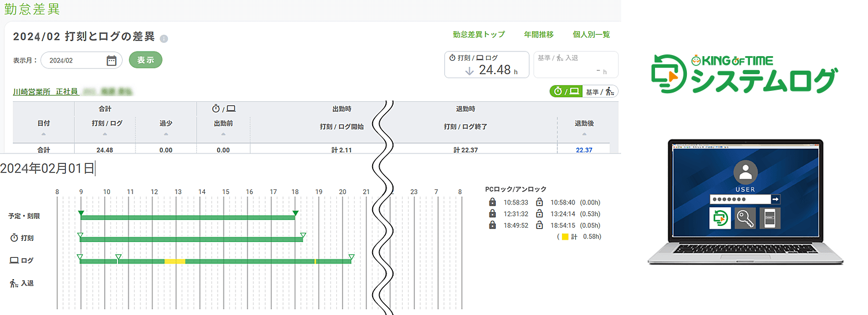Screen dimensions: 868x315
Task: Select the 打刻/ログ 24.48 h summary card
Action: 487,65
